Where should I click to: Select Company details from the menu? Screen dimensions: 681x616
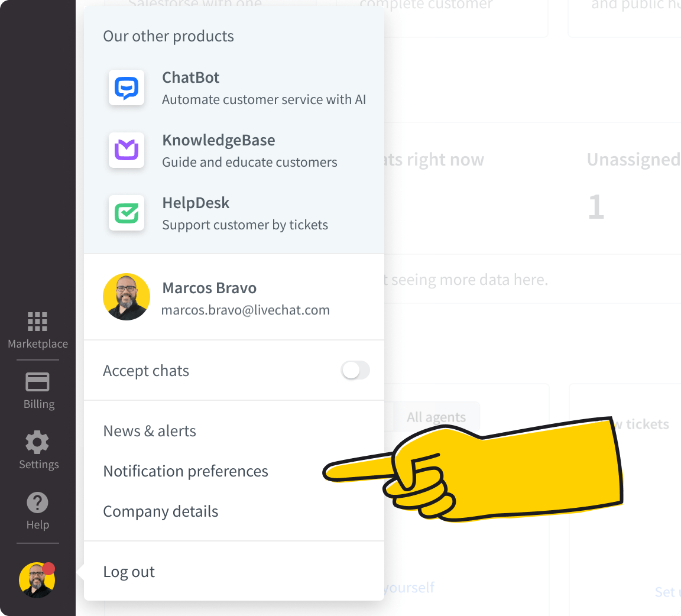pos(160,511)
